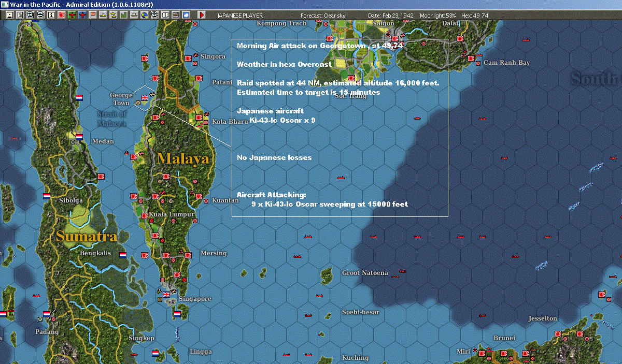Click the 'No Japanese losses' report line

click(274, 157)
